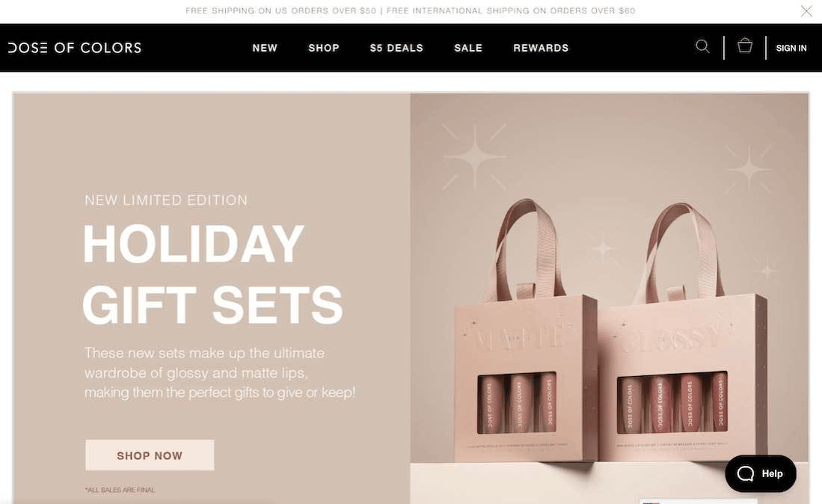Open the SHOP navigation menu
Image resolution: width=822 pixels, height=504 pixels.
tap(323, 48)
